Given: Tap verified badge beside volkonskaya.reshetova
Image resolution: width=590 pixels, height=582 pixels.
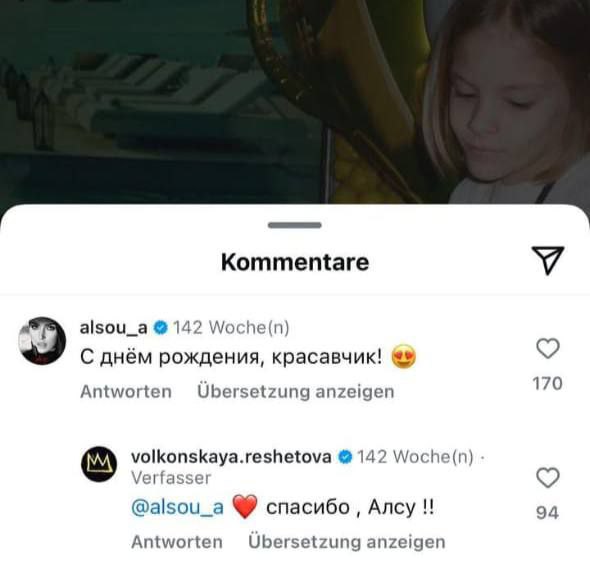Looking at the screenshot, I should point(345,457).
